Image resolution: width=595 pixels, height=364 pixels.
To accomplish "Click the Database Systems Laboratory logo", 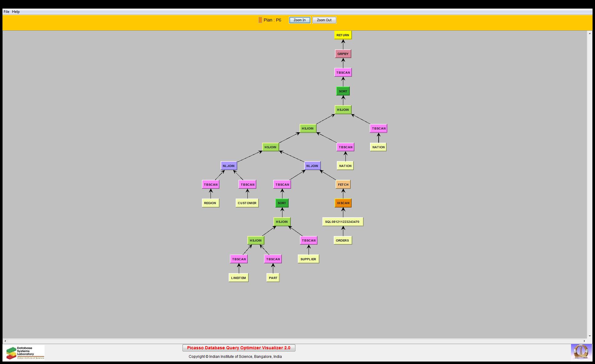I will click(25, 353).
